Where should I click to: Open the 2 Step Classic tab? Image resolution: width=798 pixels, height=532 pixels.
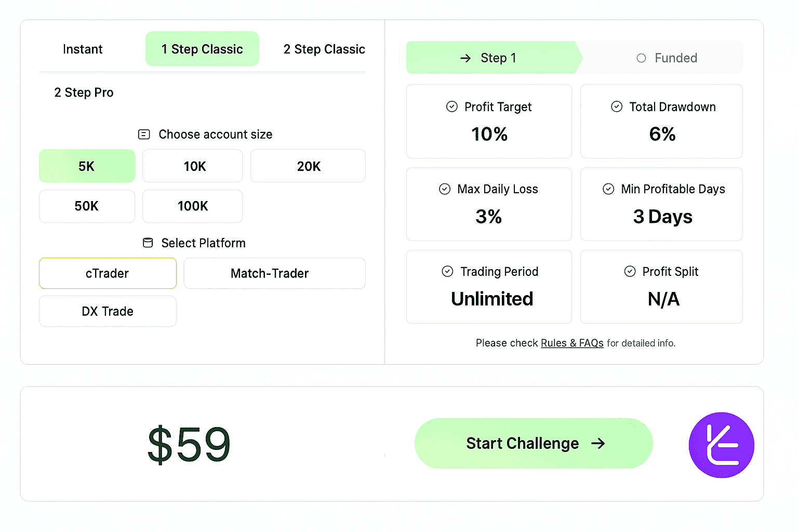[324, 49]
